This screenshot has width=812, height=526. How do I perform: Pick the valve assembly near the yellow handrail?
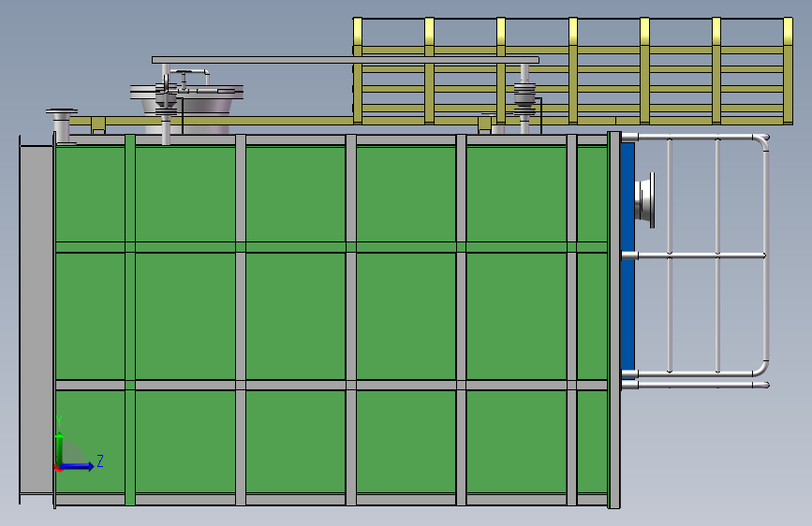pyautogui.click(x=524, y=98)
